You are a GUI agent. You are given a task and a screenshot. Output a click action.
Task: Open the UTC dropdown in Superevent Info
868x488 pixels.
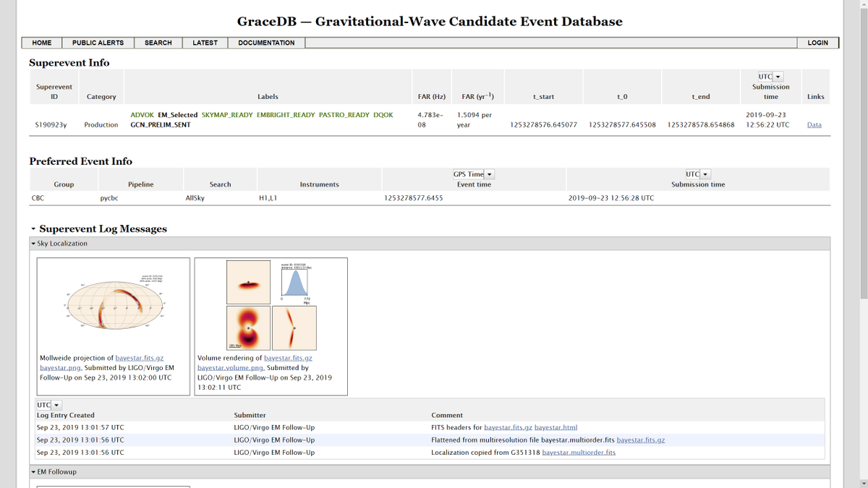click(x=770, y=77)
